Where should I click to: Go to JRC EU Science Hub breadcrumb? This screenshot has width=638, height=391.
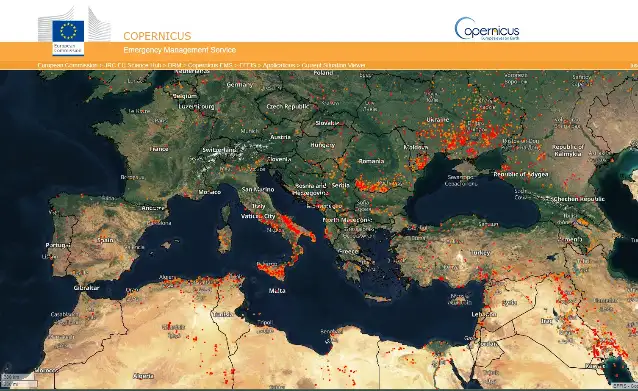133,65
